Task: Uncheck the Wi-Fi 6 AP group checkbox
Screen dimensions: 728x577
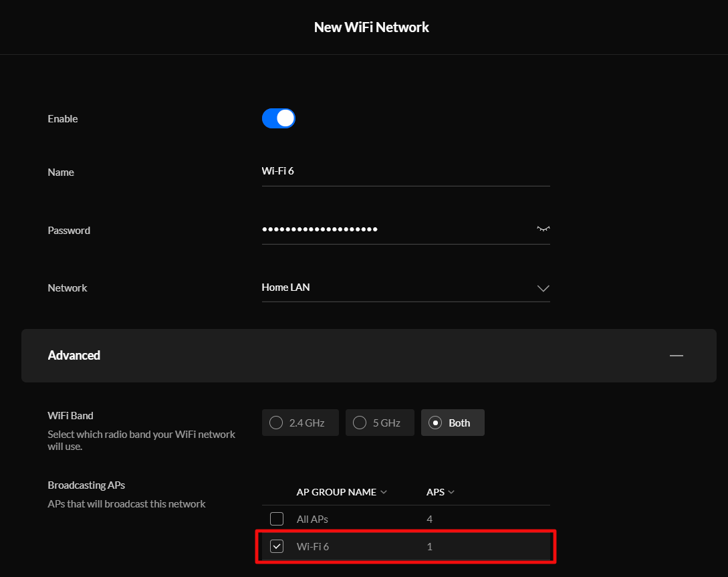Action: point(277,546)
